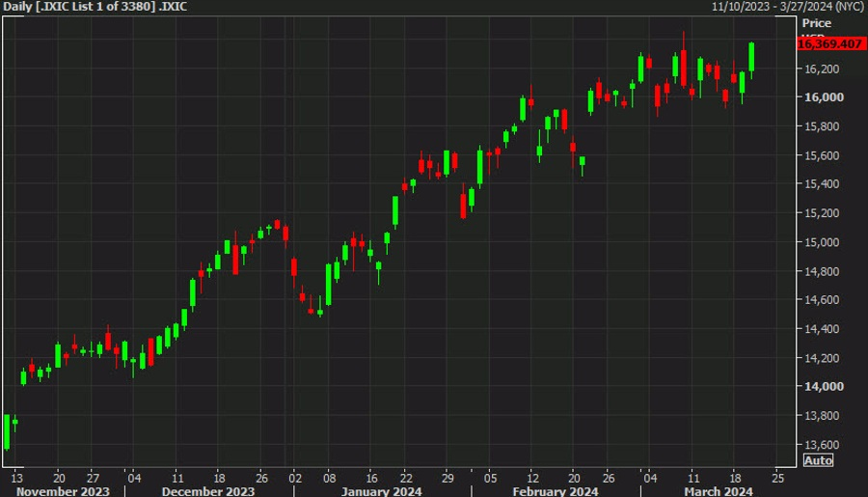The height and width of the screenshot is (497, 868).
Task: Click the date tick 12 on the time axis
Action: coord(532,478)
